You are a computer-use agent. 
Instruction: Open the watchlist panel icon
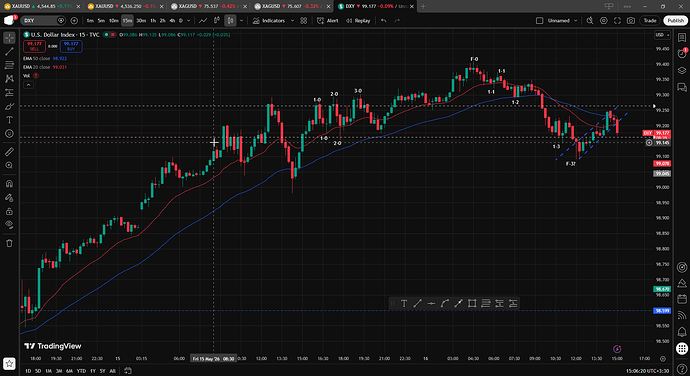coord(682,38)
